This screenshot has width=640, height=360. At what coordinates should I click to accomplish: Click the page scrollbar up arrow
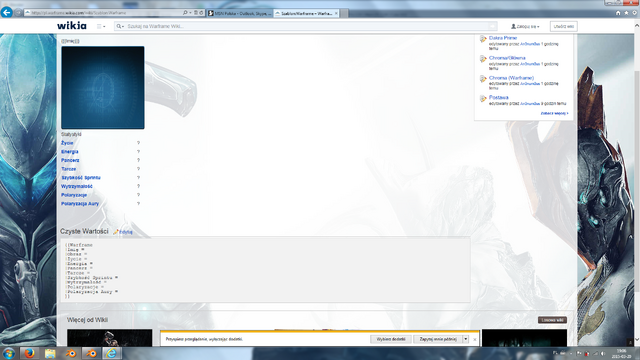coord(637,25)
